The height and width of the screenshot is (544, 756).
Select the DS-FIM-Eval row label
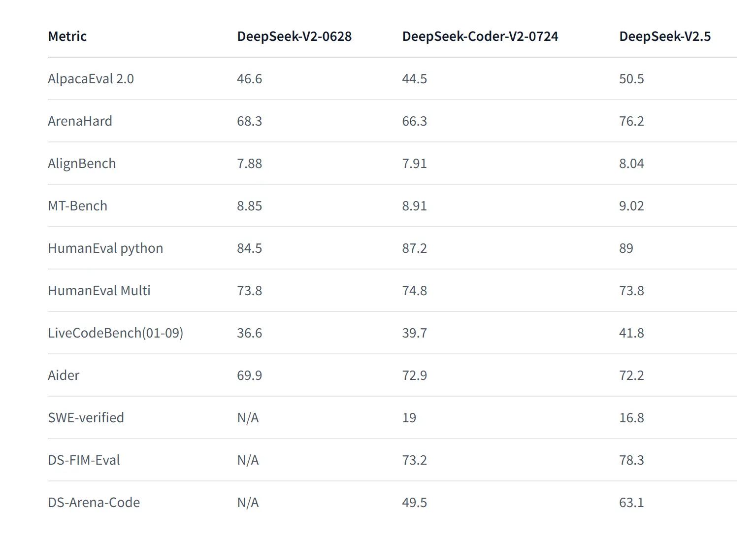[84, 460]
